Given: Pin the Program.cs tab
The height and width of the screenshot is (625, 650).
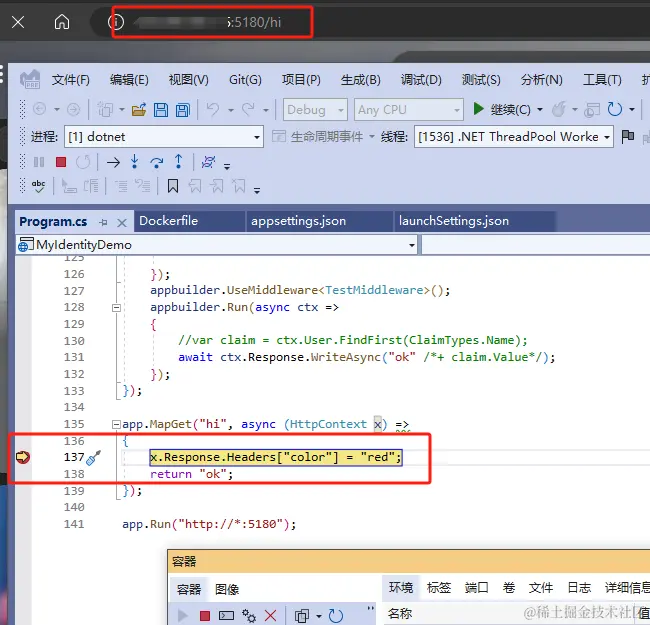Looking at the screenshot, I should (x=104, y=223).
